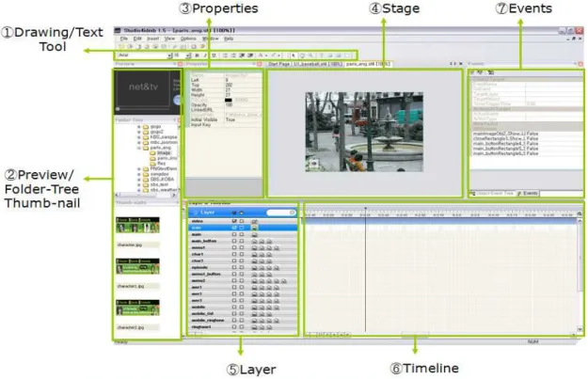Screen dimensions: 588x379
Task: Click first object icon in mobile_ringtone layer row
Action: pyautogui.click(x=254, y=321)
